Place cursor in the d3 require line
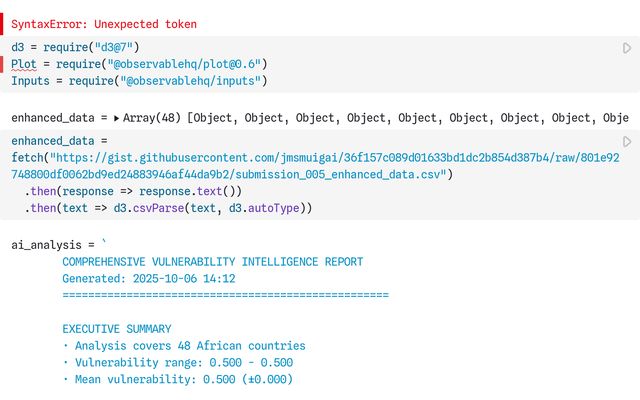The width and height of the screenshot is (640, 400). pyautogui.click(x=90, y=47)
